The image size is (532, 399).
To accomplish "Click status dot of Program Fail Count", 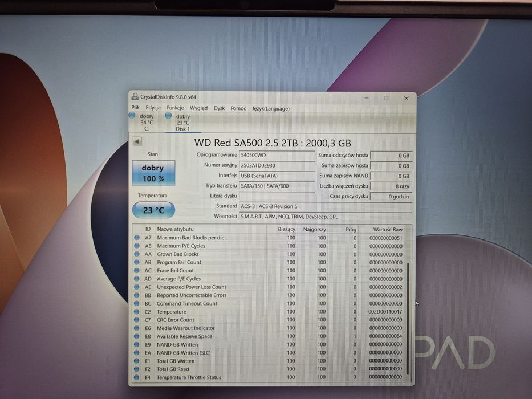I will pos(137,262).
